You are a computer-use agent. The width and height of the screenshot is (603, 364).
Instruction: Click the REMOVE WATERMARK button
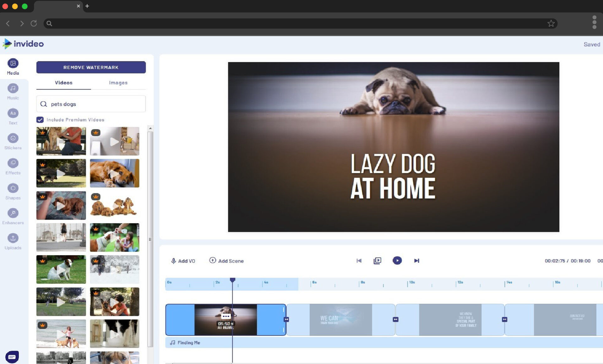tap(91, 67)
